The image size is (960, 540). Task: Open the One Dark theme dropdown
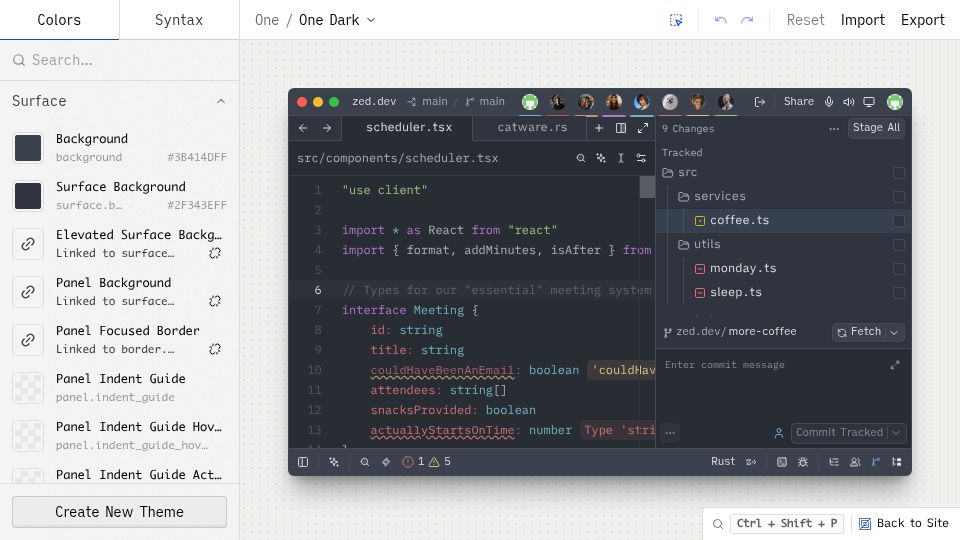tap(337, 20)
